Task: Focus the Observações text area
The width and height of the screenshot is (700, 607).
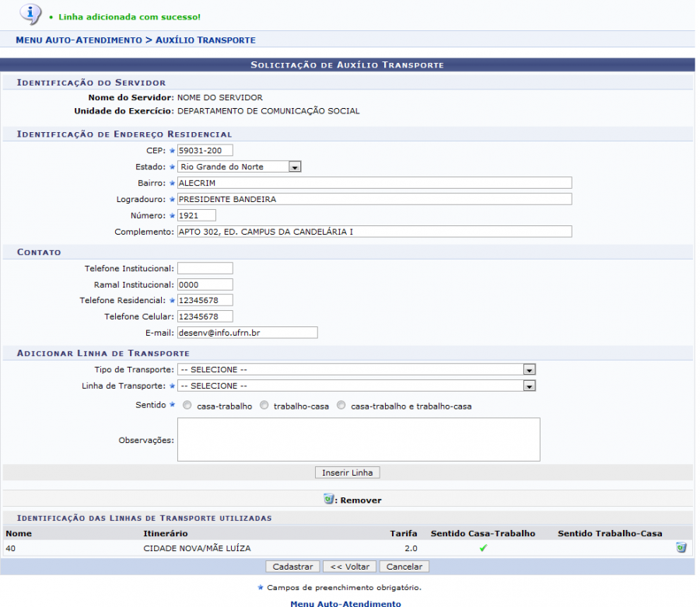Action: coord(358,439)
